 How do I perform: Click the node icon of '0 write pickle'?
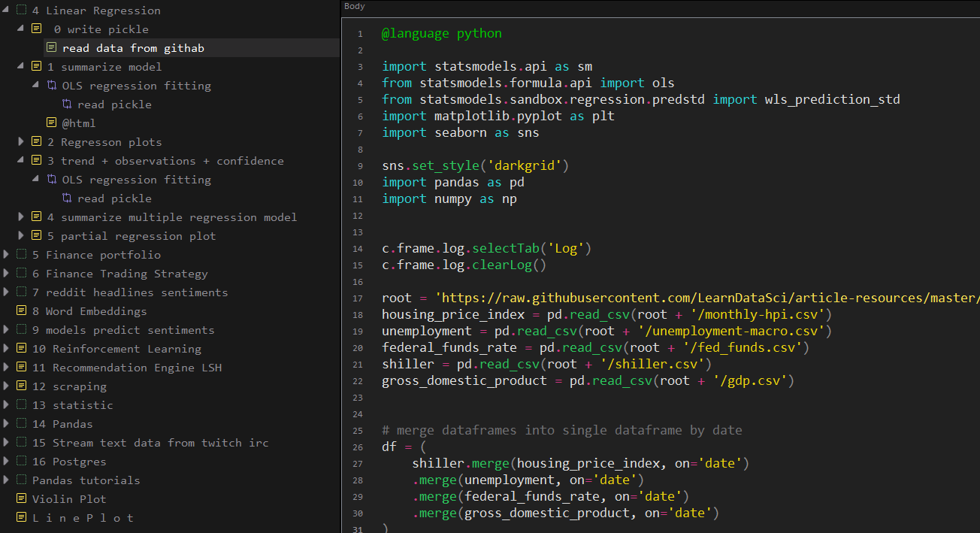click(x=36, y=29)
